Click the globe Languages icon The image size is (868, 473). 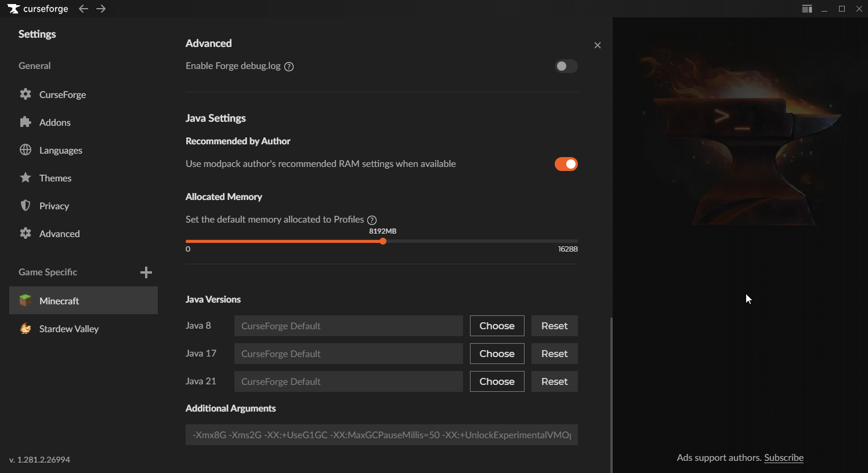tap(26, 150)
